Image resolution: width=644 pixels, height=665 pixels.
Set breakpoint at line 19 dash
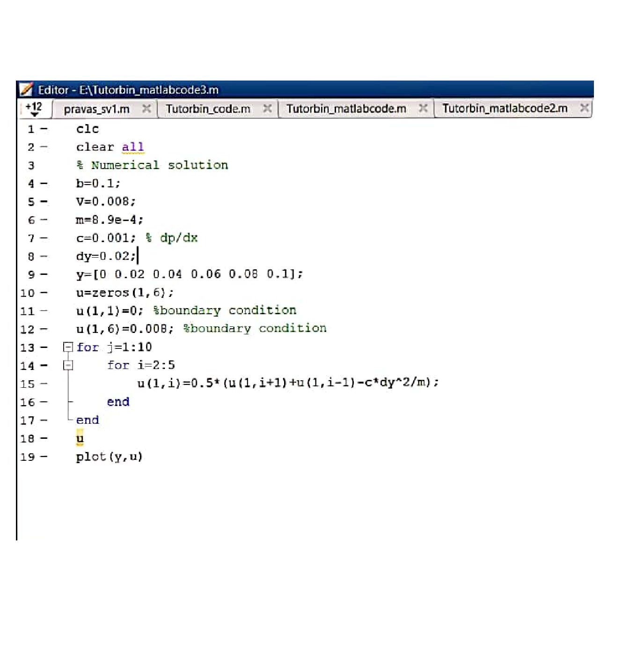(44, 457)
